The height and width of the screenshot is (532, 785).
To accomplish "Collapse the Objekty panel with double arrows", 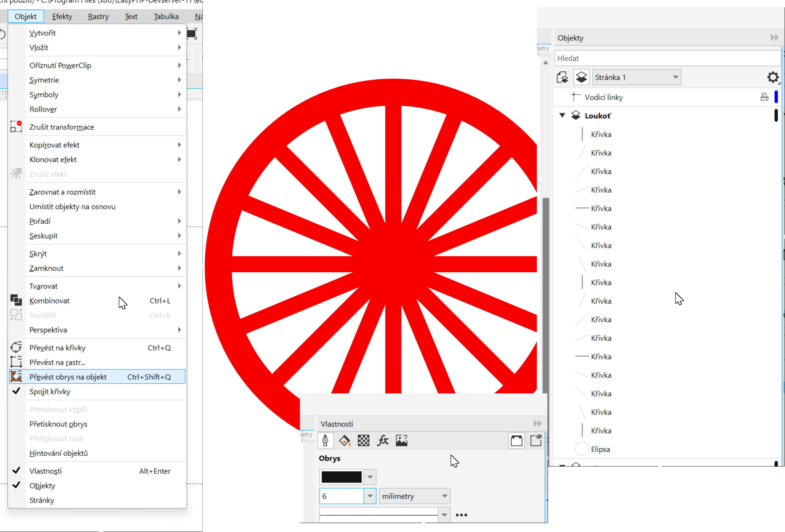I will pyautogui.click(x=774, y=37).
